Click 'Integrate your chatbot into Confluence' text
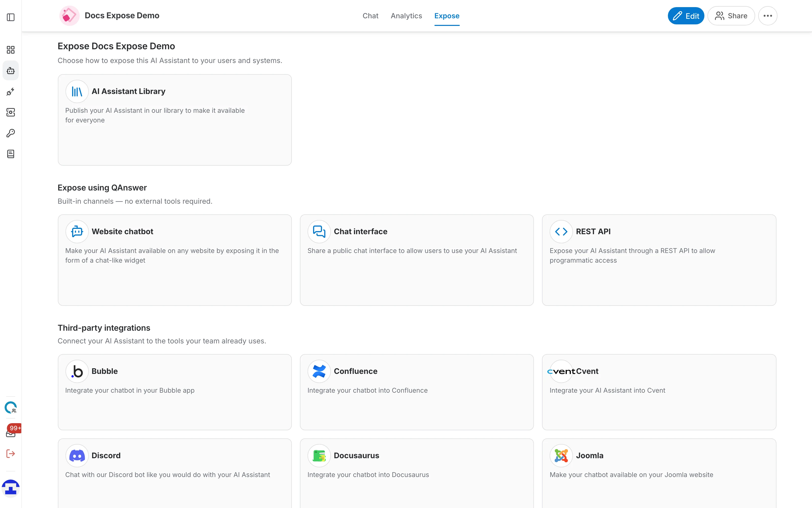Image resolution: width=812 pixels, height=508 pixels. [x=367, y=390]
